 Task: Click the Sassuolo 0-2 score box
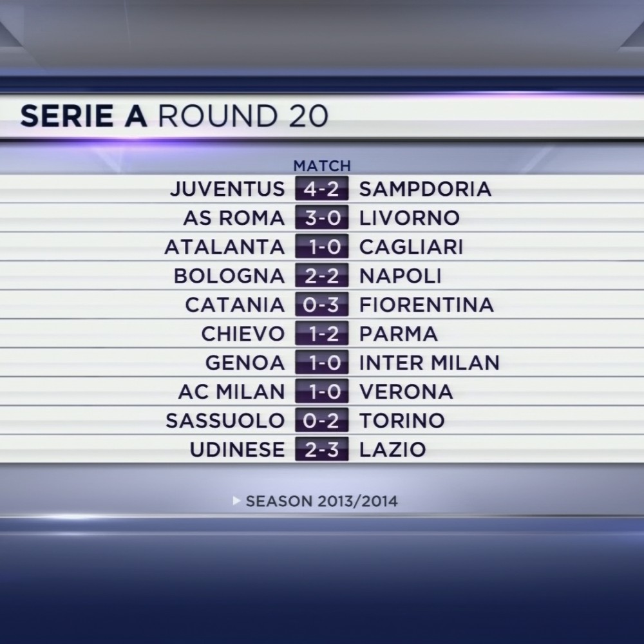pyautogui.click(x=321, y=420)
